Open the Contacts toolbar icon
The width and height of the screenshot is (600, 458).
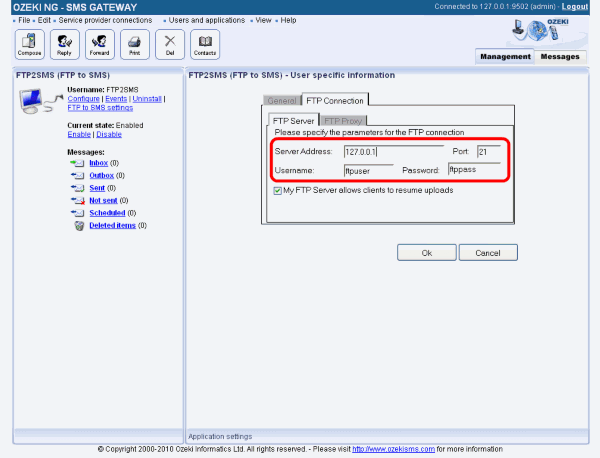pyautogui.click(x=205, y=44)
